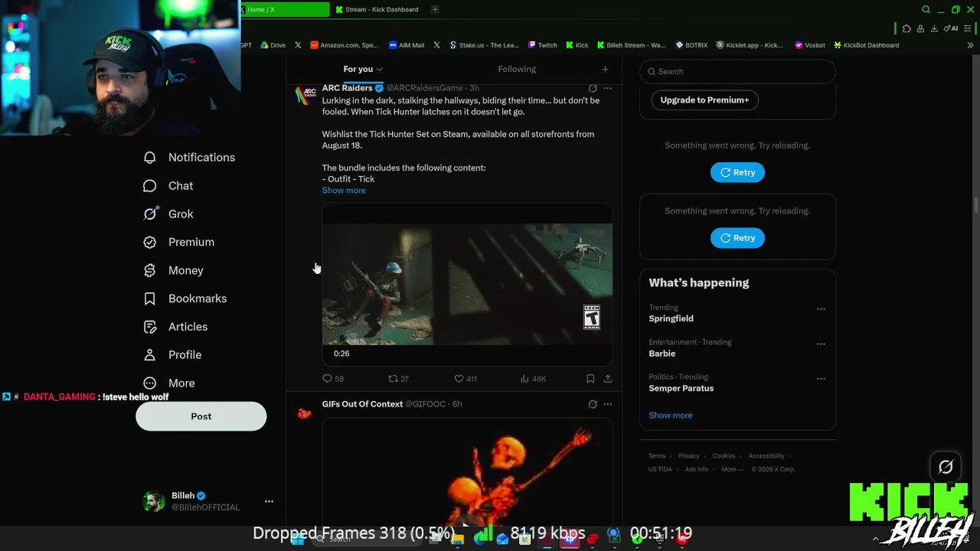Click the lower Retry button

coord(737,238)
